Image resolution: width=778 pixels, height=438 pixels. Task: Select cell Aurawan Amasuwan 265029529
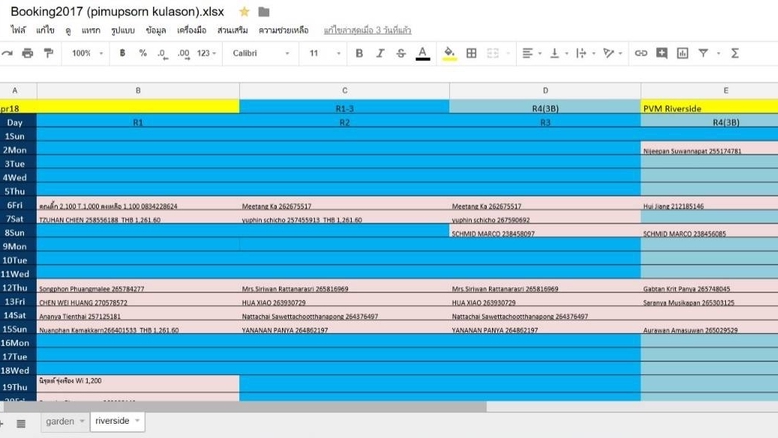point(710,329)
